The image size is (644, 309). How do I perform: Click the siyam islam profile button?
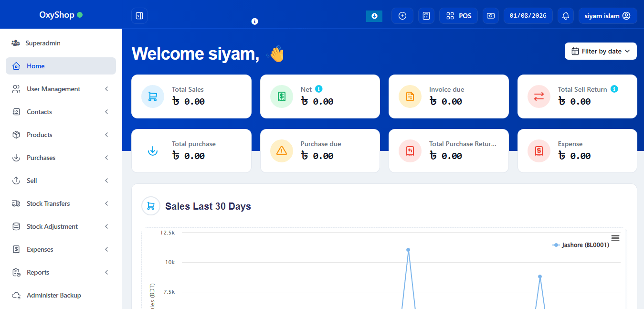607,15
